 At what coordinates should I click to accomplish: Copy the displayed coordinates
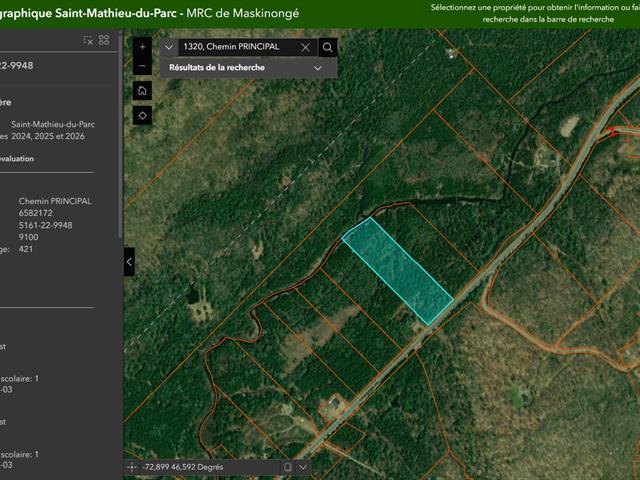click(287, 467)
